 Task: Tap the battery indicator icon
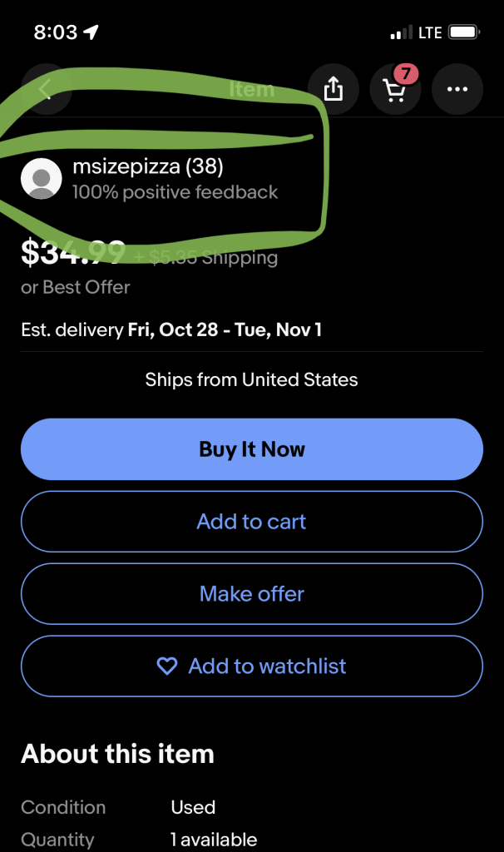tap(463, 32)
